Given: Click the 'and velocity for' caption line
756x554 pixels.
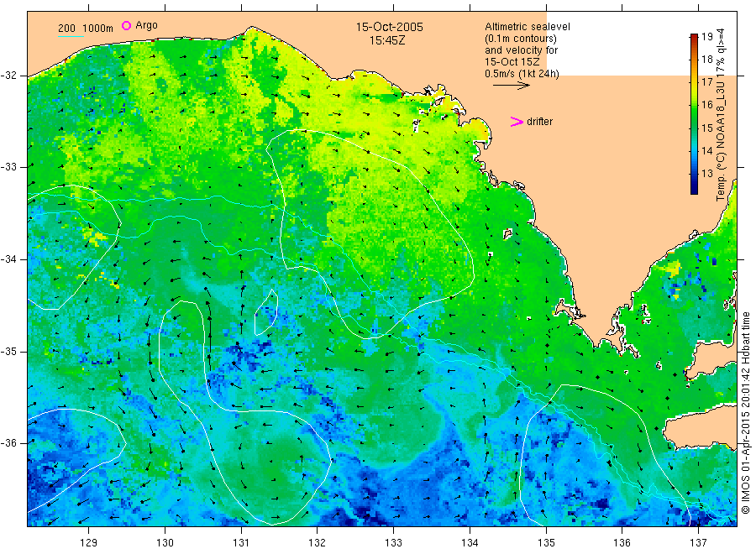Looking at the screenshot, I should (x=521, y=50).
